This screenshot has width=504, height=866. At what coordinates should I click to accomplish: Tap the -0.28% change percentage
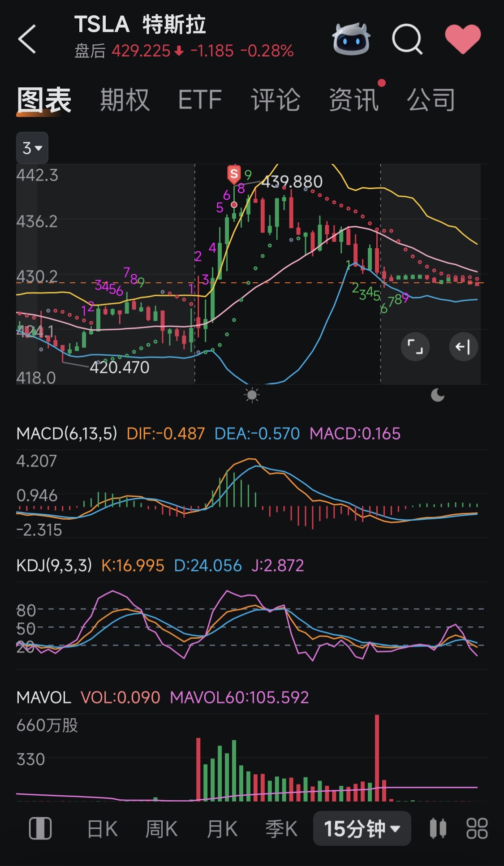[267, 51]
